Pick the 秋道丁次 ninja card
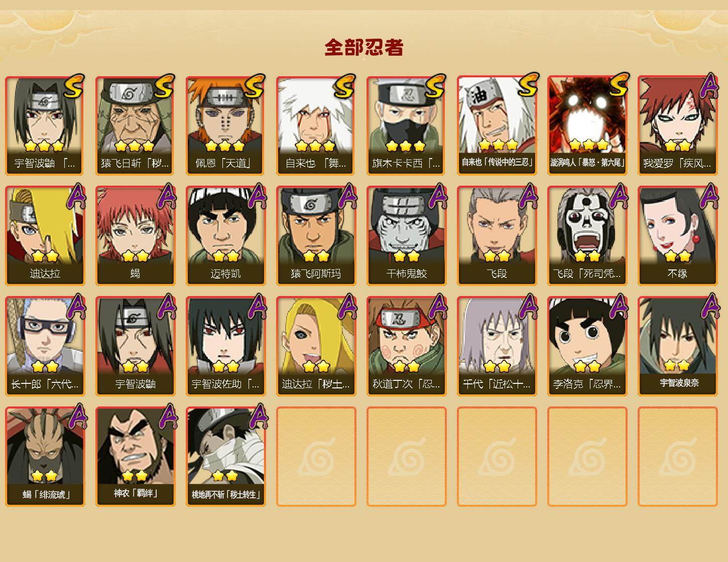Viewport: 728px width, 562px height. (x=406, y=346)
